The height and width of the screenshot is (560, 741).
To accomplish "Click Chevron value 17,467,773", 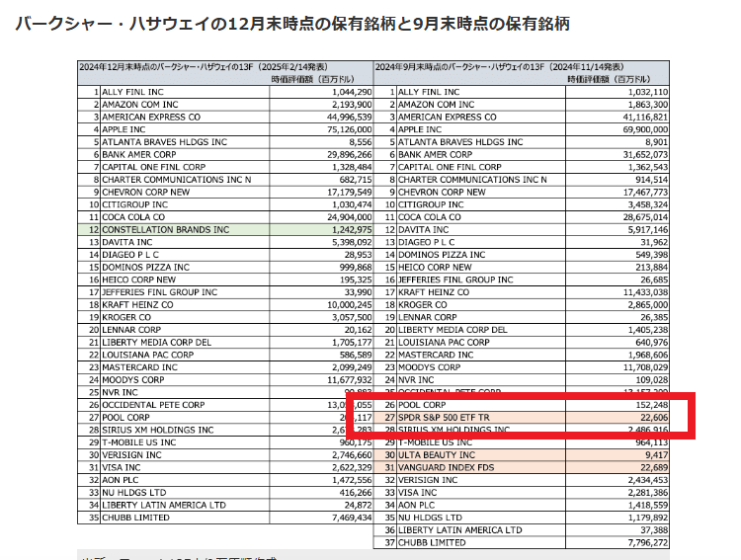I will point(645,193).
